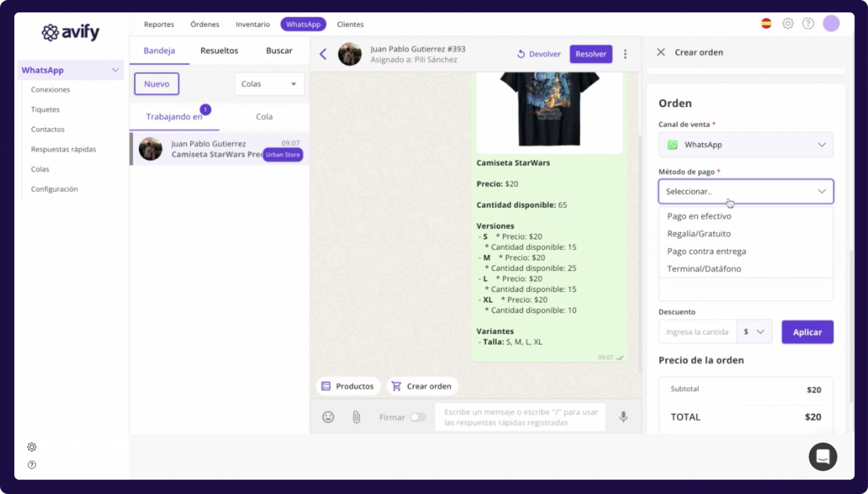Select Pago contra entrega option

(706, 251)
